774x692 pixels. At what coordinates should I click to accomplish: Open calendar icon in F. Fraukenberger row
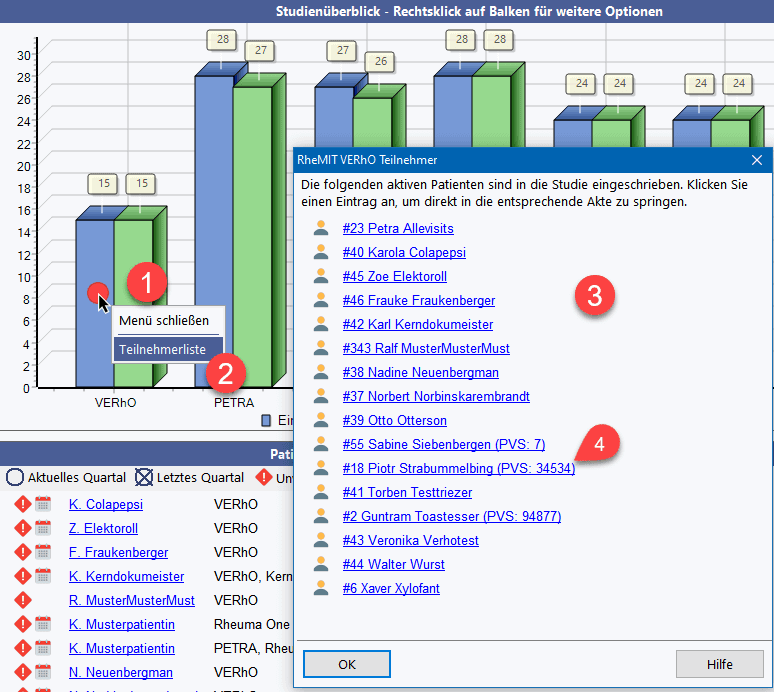pyautogui.click(x=43, y=553)
